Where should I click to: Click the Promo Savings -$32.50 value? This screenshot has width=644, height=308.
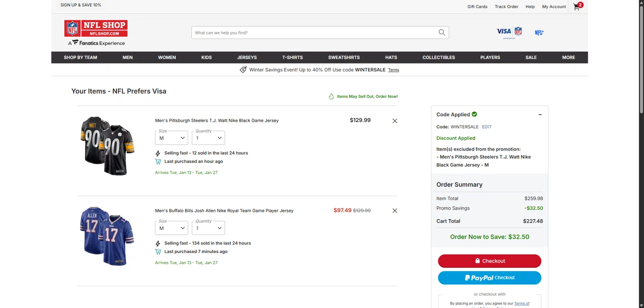pyautogui.click(x=534, y=208)
